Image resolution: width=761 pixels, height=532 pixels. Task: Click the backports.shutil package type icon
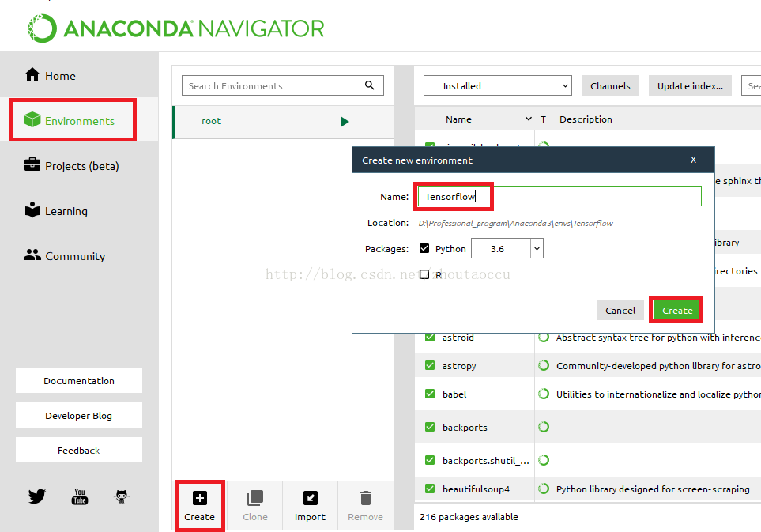[x=544, y=460]
